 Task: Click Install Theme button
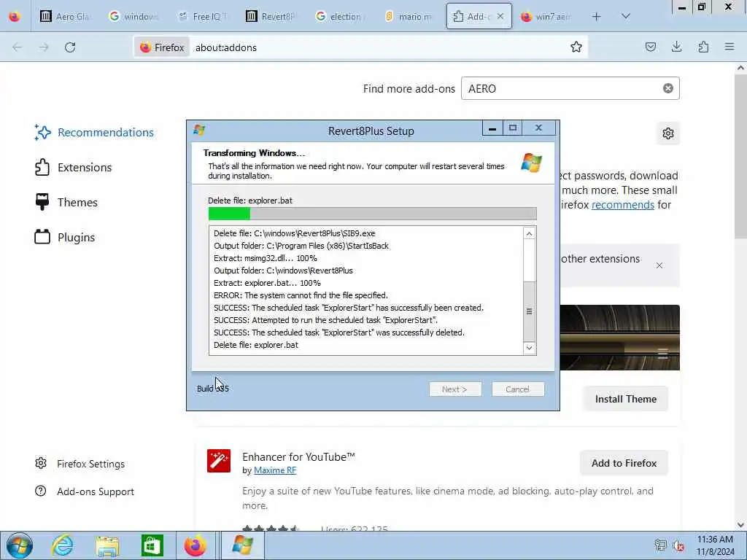[625, 399]
